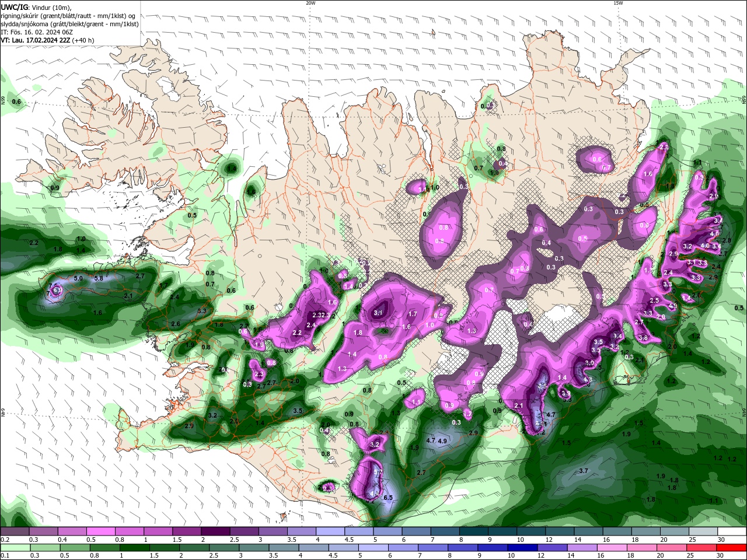Click the '5.0' precipitation value on the map
The width and height of the screenshot is (747, 560).
point(78,278)
